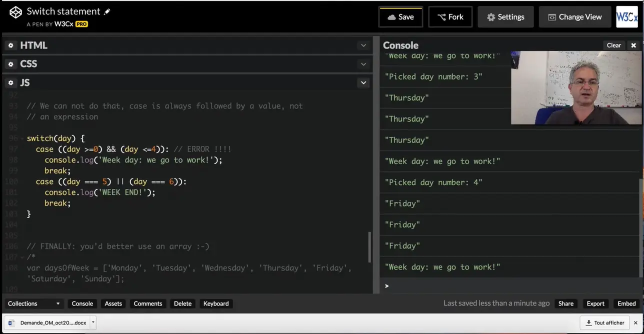Click the switch(day) code line

tap(56, 138)
